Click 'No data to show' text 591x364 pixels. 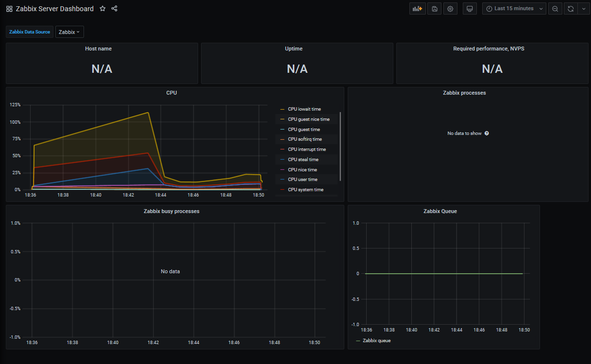pyautogui.click(x=464, y=133)
